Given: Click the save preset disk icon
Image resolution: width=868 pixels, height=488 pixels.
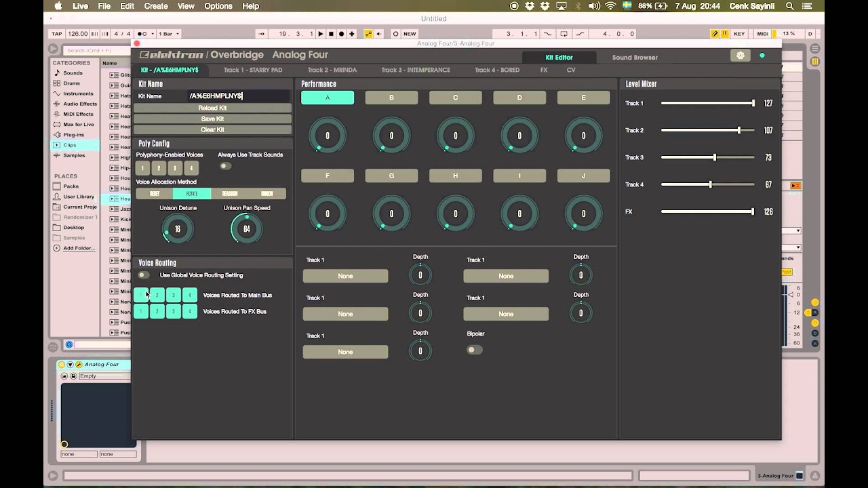Looking at the screenshot, I should (x=73, y=375).
